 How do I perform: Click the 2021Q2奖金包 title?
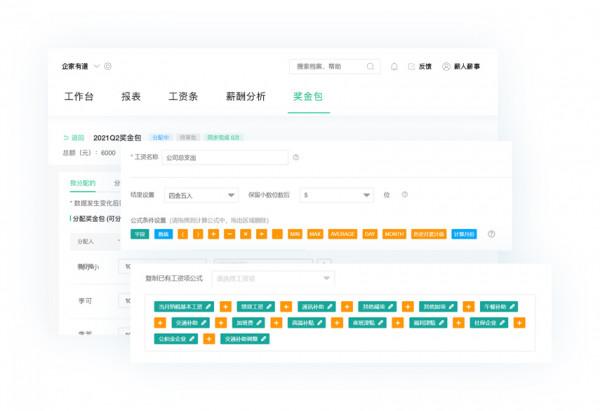pos(117,138)
